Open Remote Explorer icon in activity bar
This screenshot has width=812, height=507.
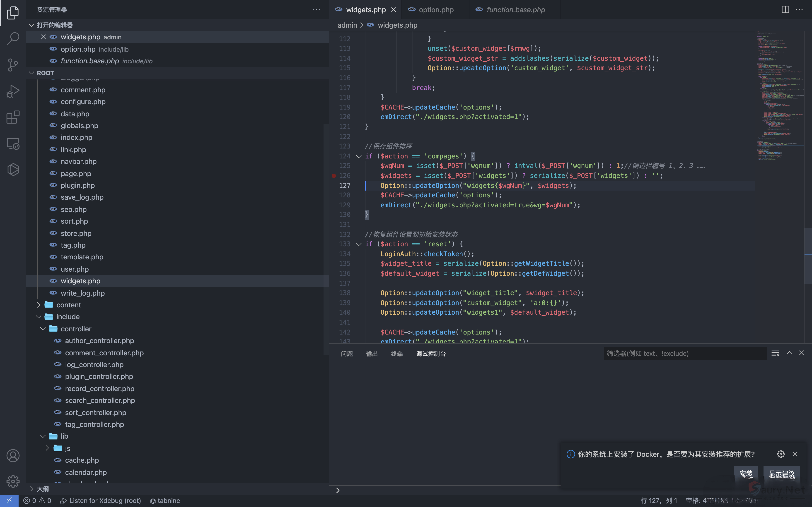pyautogui.click(x=13, y=143)
